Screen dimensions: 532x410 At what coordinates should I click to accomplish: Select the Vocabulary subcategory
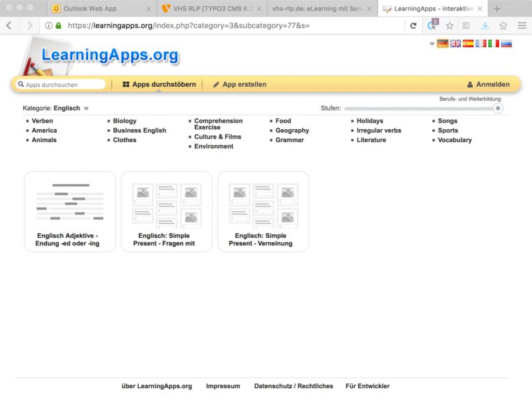[x=455, y=140]
